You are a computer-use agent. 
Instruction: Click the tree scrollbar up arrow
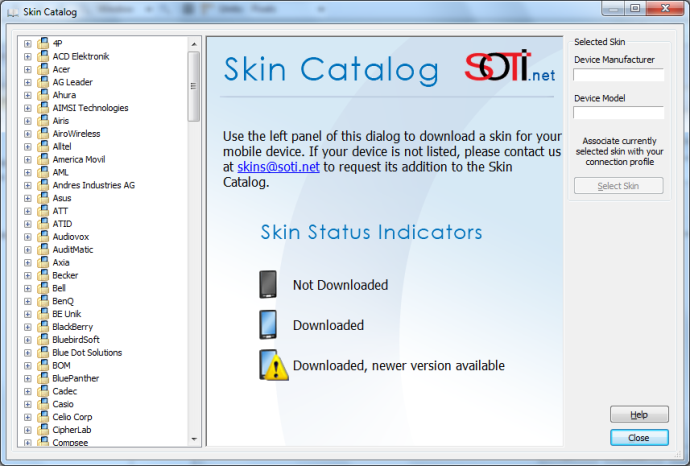(x=194, y=44)
